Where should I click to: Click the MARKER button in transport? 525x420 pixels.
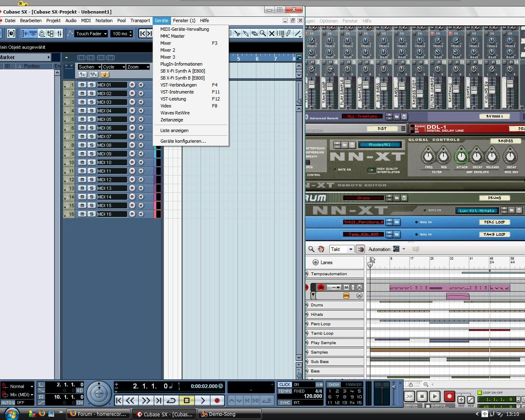coord(354,385)
